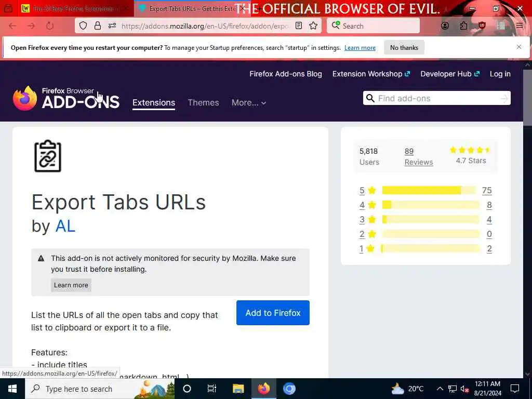Click the address bar URL
The width and height of the screenshot is (532, 399).
(x=205, y=26)
